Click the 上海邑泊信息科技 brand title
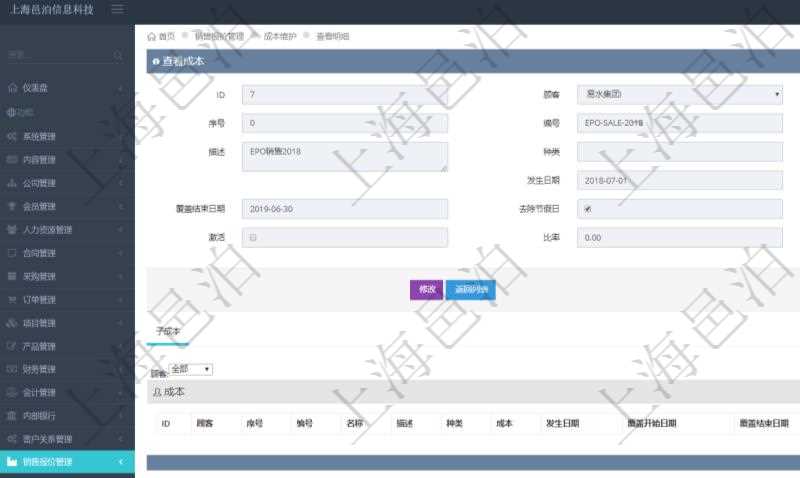The width and height of the screenshot is (800, 478). 52,10
